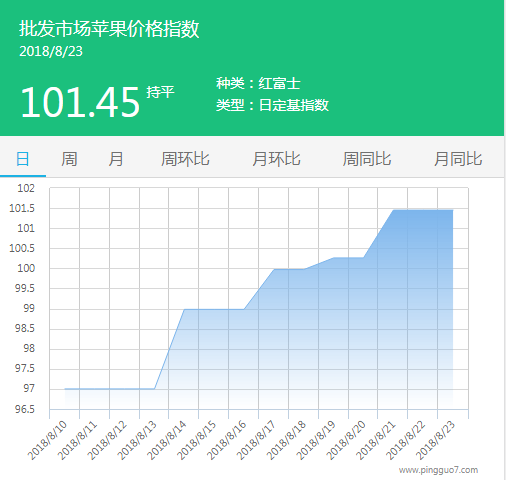Switch to 周环比 tab
Viewport: 506px width, 480px height.
[x=185, y=159]
